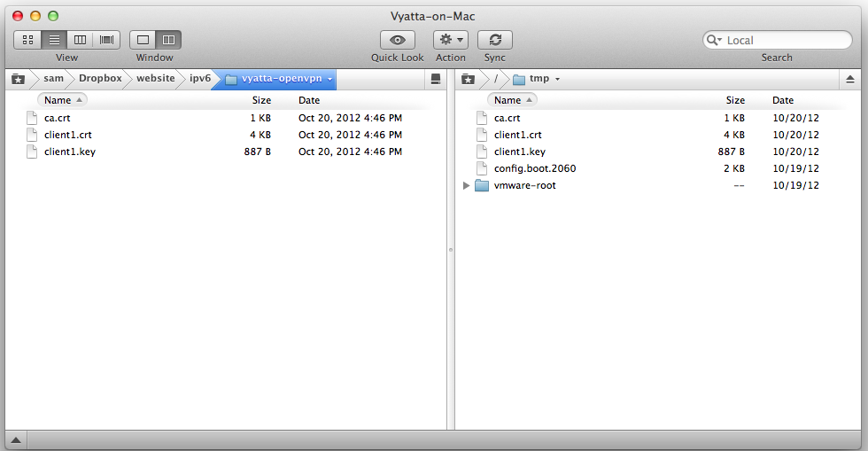Click the right pane eject icon
The image size is (868, 451).
point(850,79)
